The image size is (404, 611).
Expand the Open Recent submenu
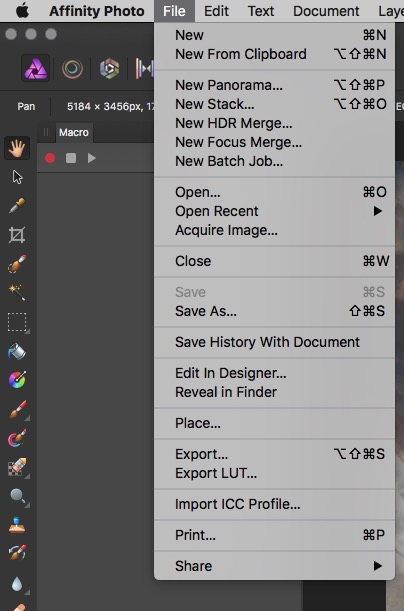tap(274, 211)
